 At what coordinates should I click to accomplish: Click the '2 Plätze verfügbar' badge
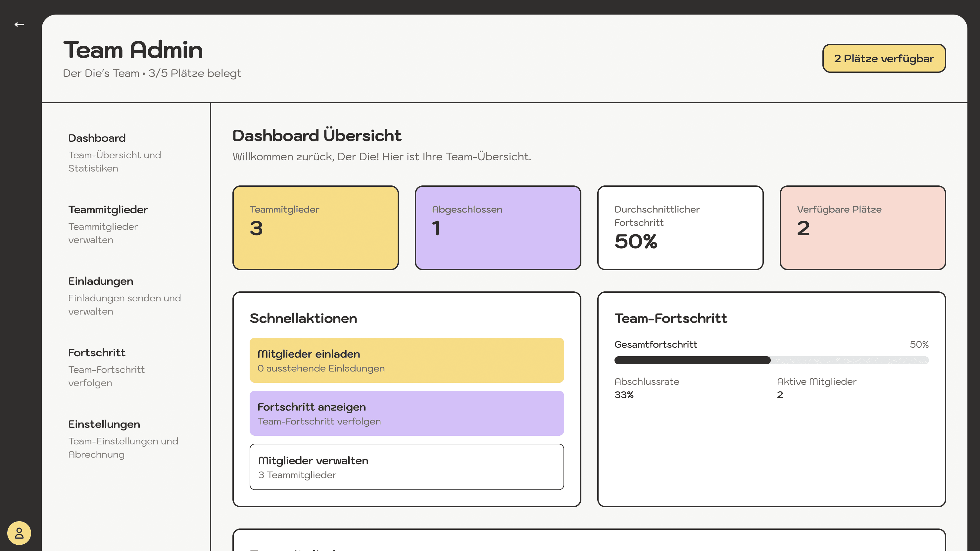point(884,58)
